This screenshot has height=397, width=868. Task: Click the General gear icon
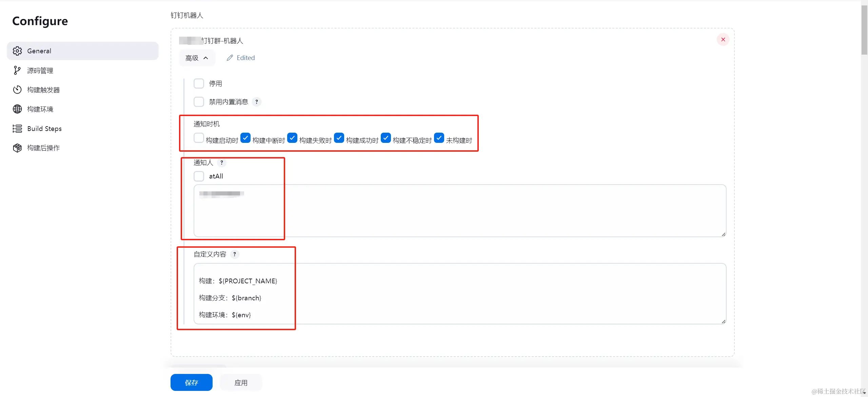(17, 51)
